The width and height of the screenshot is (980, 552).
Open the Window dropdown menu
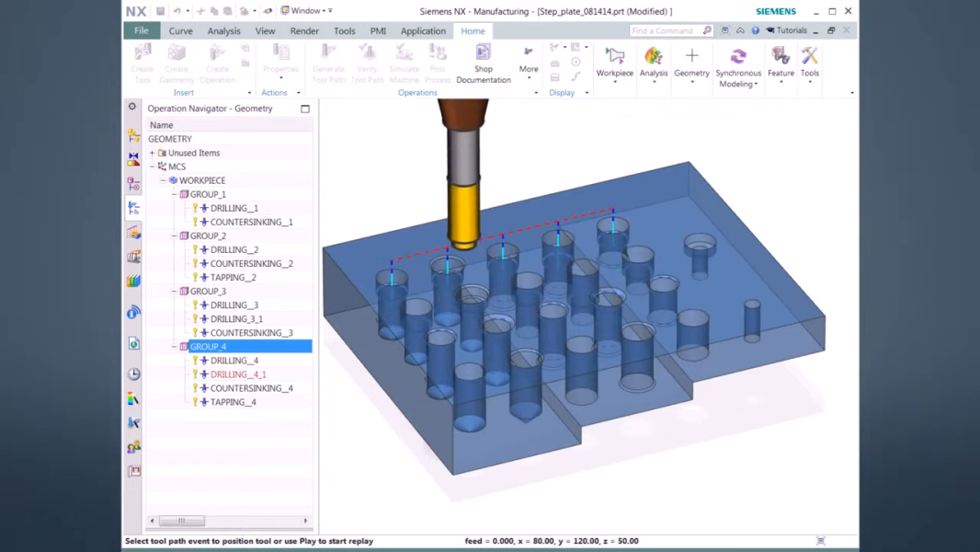pos(305,11)
